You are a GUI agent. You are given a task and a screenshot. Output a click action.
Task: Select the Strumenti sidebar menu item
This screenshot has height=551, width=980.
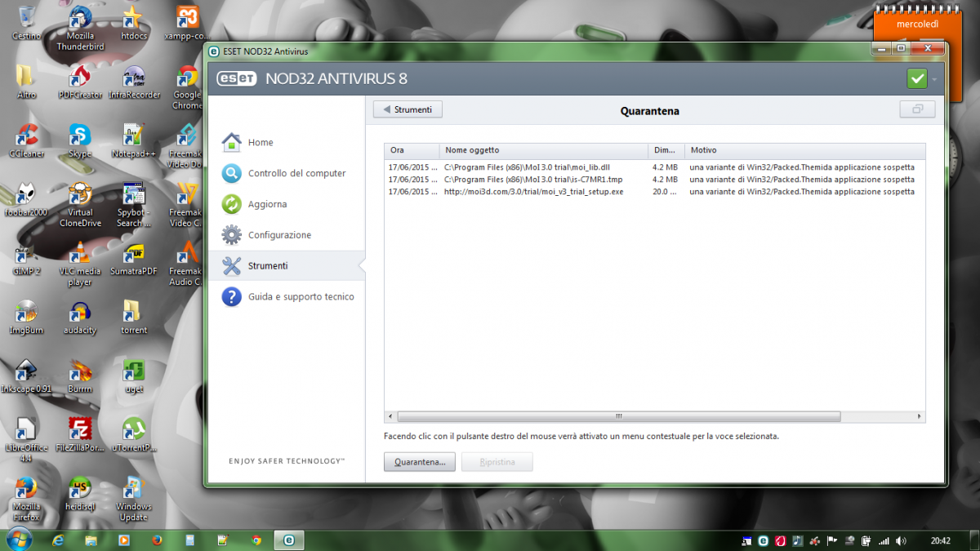(x=268, y=266)
